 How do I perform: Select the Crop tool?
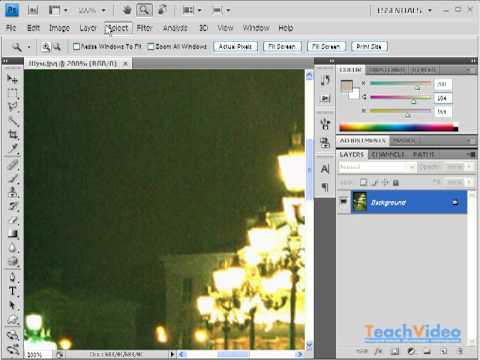coord(12,135)
